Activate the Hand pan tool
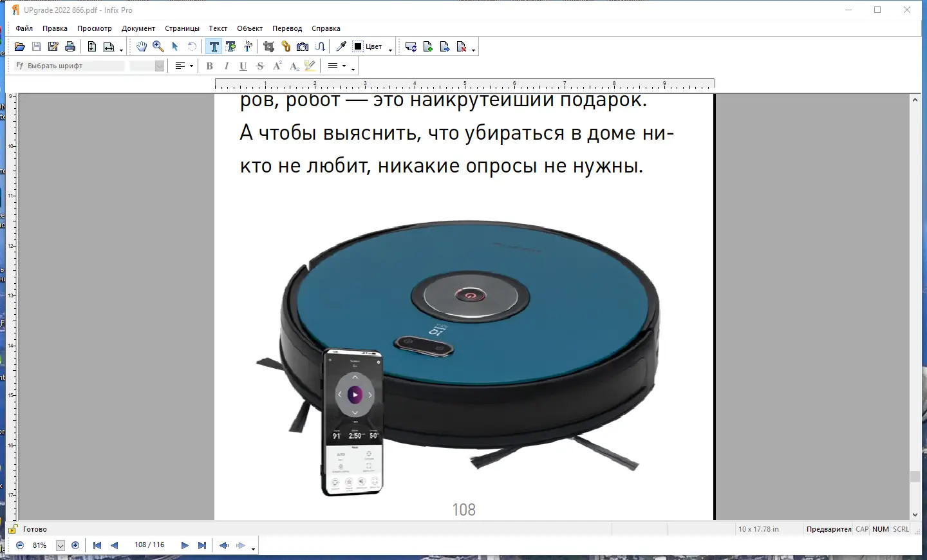The width and height of the screenshot is (927, 560). [x=142, y=46]
